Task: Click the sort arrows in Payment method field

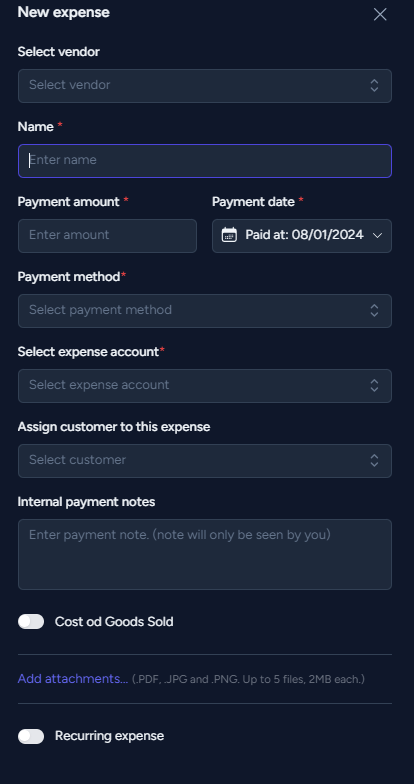Action: click(374, 310)
